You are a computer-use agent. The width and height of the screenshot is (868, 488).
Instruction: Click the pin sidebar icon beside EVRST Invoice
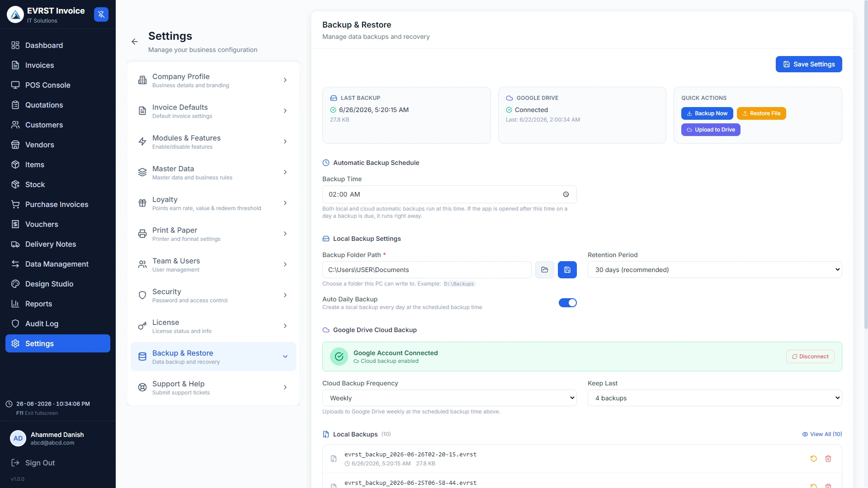click(101, 14)
